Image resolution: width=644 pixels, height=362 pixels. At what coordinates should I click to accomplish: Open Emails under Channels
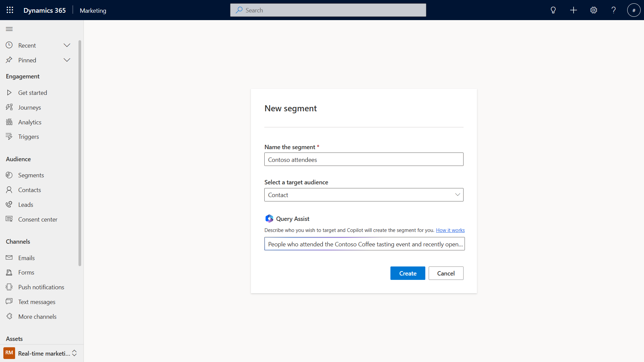pyautogui.click(x=26, y=258)
